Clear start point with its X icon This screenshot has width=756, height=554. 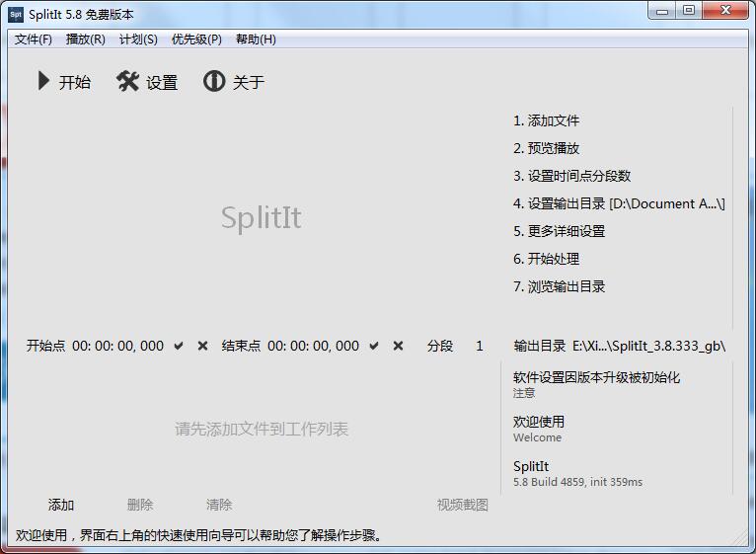tap(202, 346)
